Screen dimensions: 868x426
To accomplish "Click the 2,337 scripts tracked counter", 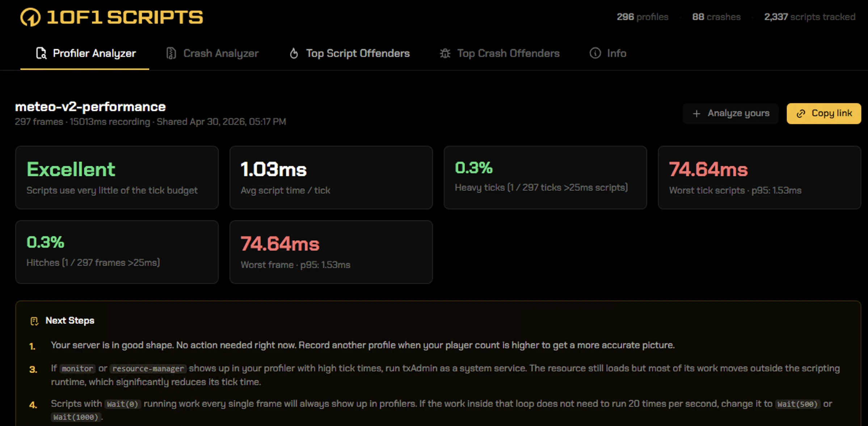I will pyautogui.click(x=809, y=17).
